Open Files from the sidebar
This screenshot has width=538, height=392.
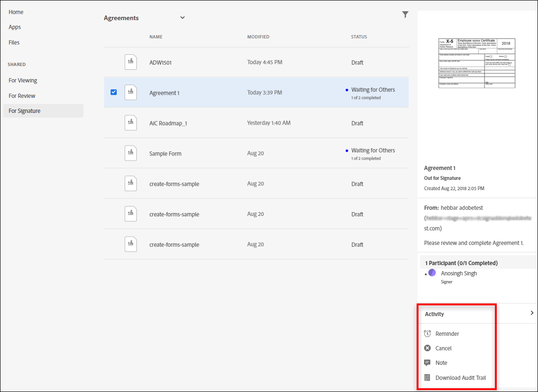14,42
